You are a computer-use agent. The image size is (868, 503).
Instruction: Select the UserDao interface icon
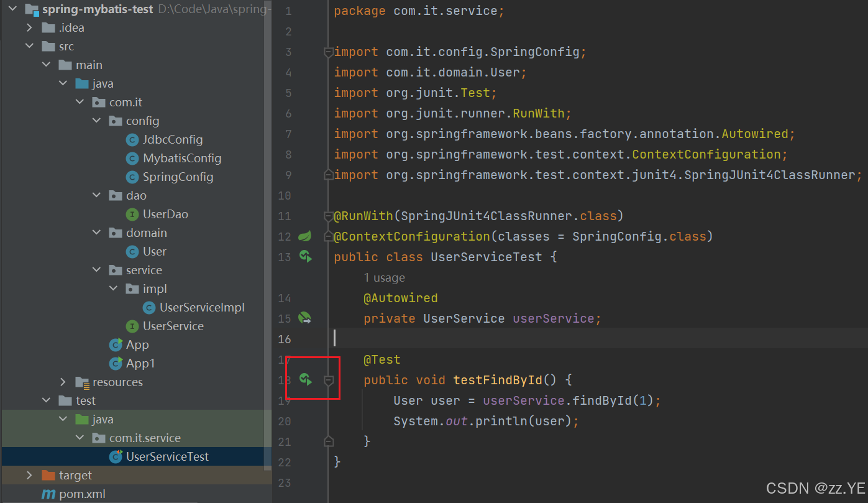tap(132, 215)
